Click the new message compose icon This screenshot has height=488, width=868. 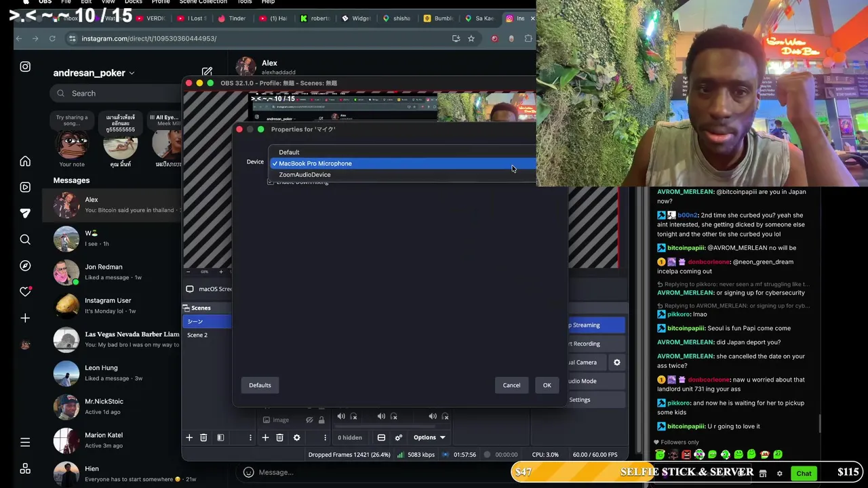(207, 72)
